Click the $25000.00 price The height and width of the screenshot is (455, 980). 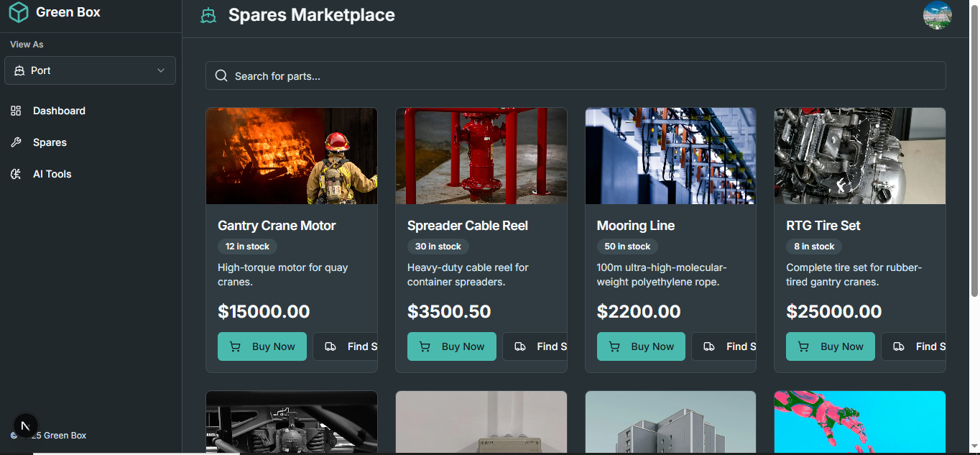click(x=834, y=311)
